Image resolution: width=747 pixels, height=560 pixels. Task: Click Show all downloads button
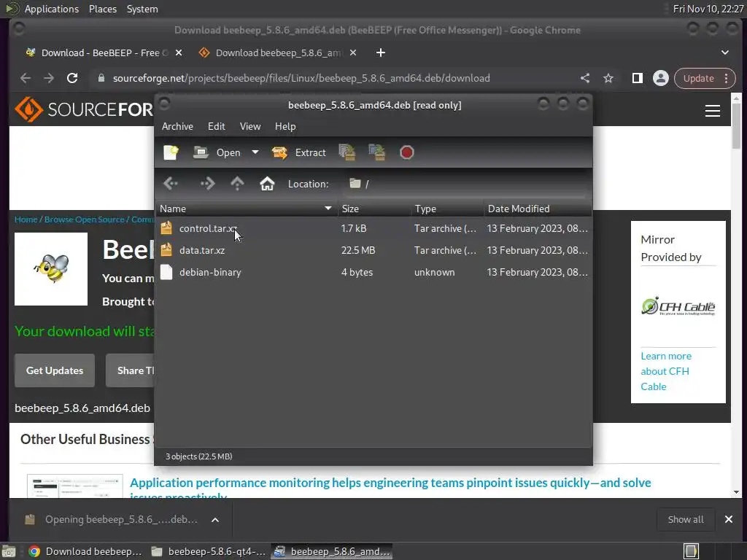click(x=686, y=519)
